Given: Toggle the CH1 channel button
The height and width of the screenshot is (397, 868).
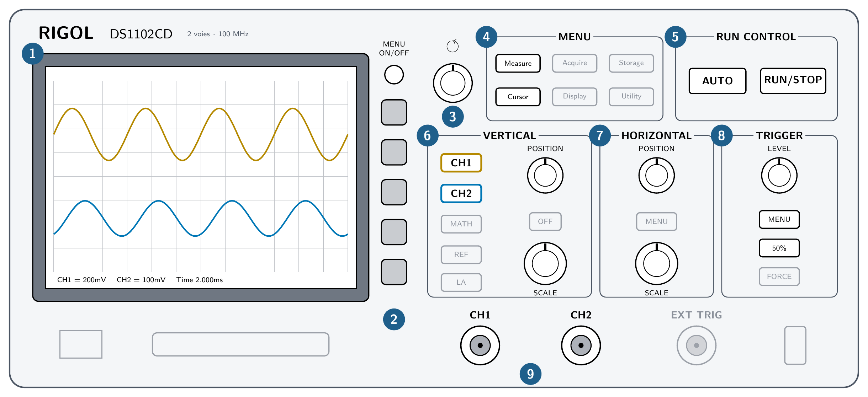Looking at the screenshot, I should (x=461, y=163).
